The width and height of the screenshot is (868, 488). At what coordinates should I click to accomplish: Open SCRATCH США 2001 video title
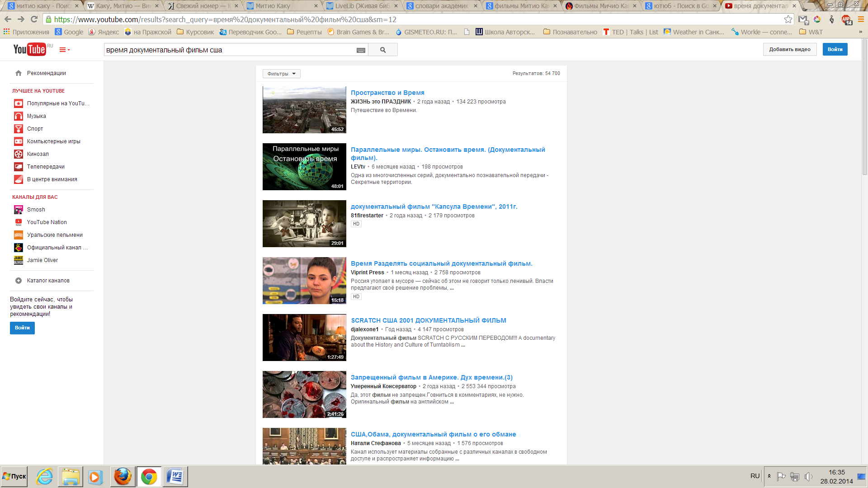pyautogui.click(x=429, y=320)
